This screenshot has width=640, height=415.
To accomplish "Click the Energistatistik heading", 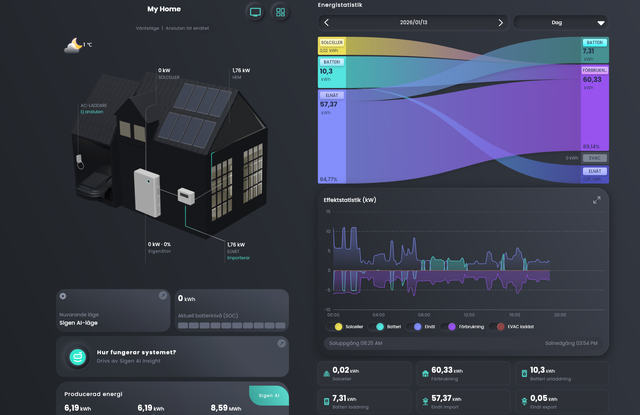I will pos(340,5).
